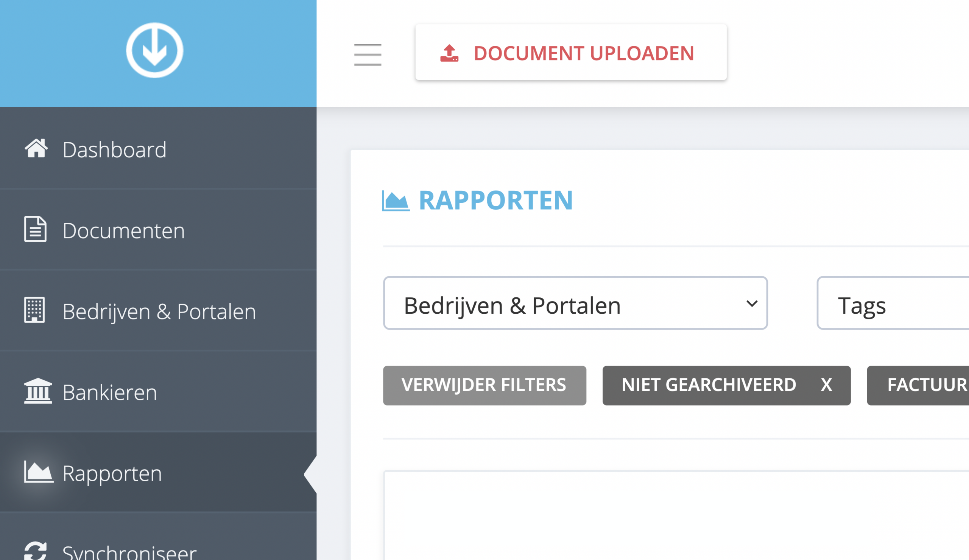The width and height of the screenshot is (969, 560).
Task: Open Bedrijven & Portalen sidebar entry
Action: (158, 311)
